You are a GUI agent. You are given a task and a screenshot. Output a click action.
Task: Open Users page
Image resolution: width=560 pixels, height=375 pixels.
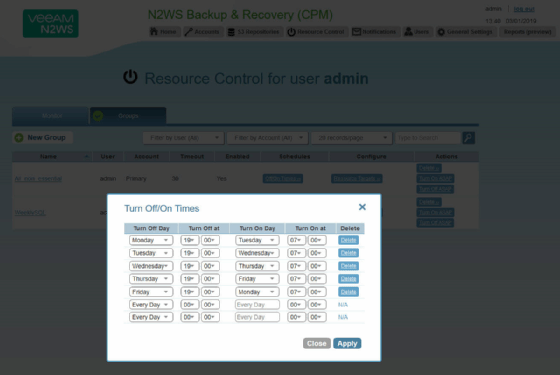click(x=417, y=32)
